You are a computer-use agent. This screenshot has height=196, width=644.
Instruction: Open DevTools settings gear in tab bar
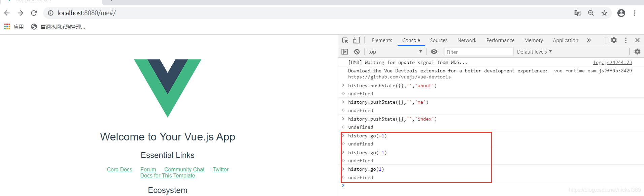[x=614, y=40]
